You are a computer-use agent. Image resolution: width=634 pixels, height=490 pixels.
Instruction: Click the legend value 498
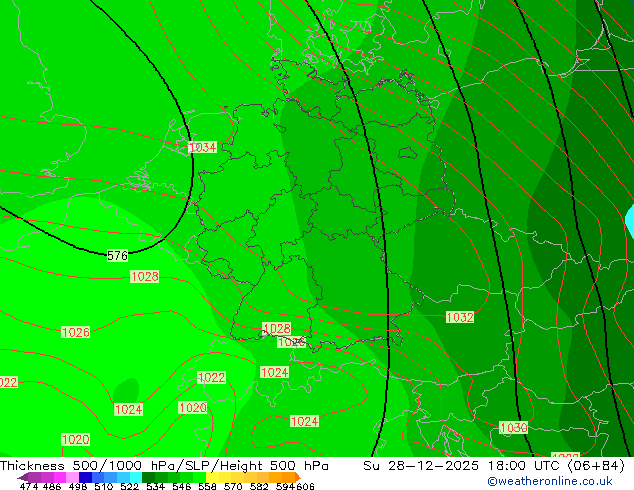(x=78, y=486)
